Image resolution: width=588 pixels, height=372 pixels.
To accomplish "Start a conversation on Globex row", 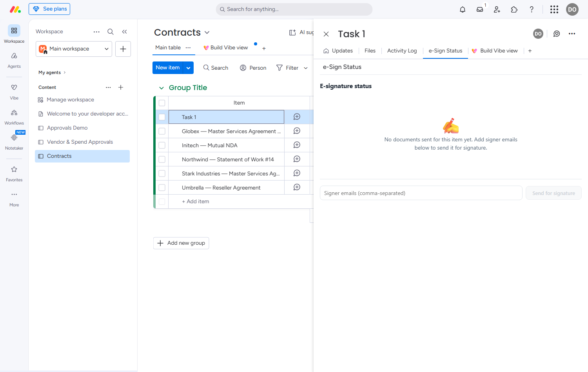I will 297,131.
